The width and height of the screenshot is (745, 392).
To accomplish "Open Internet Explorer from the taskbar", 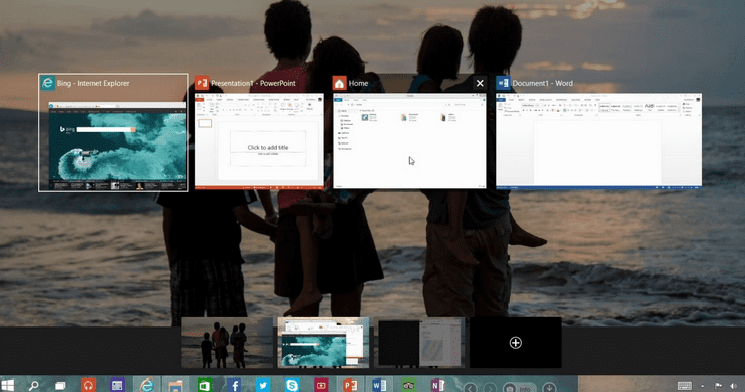I will click(x=146, y=385).
